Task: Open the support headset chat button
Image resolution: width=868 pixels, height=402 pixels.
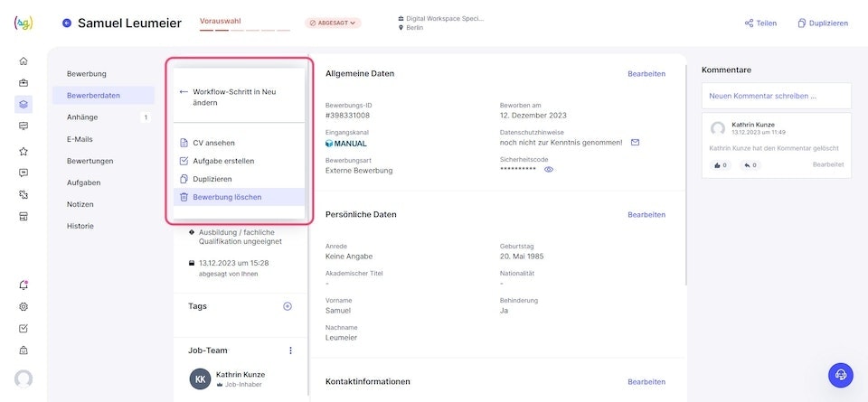Action: click(x=841, y=375)
